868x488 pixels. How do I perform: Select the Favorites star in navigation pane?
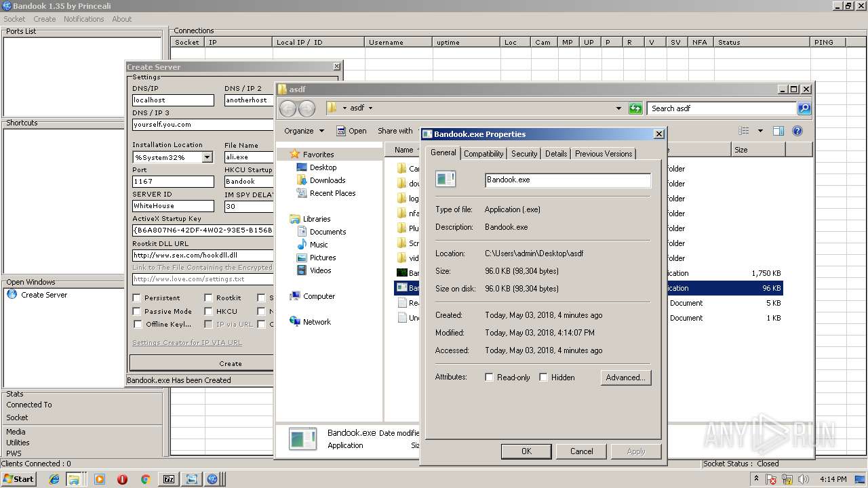[295, 155]
